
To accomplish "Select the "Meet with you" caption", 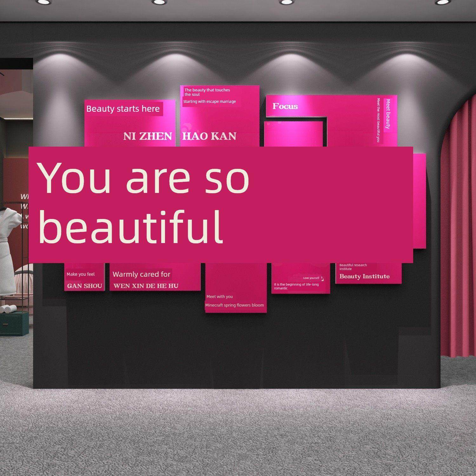I will click(220, 297).
